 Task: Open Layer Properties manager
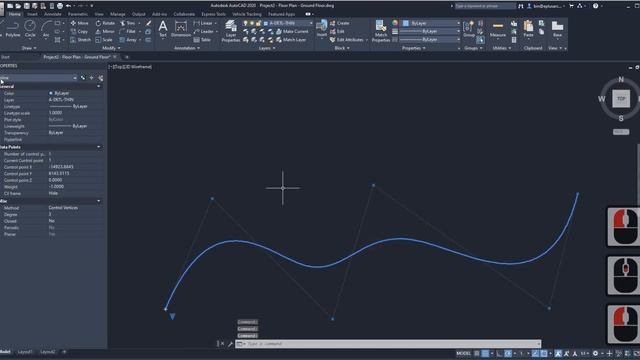coord(231,31)
